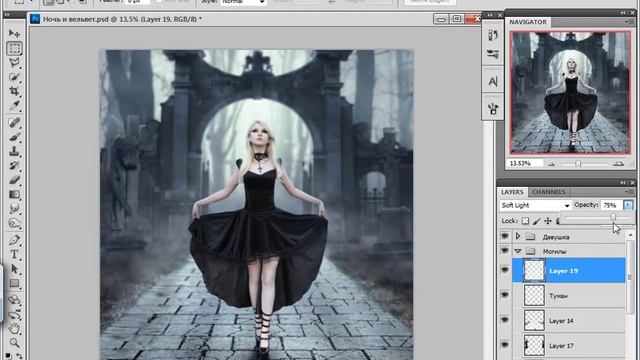This screenshot has width=640, height=360.
Task: Select the 3D Orbit tool
Action: pyautogui.click(x=14, y=315)
